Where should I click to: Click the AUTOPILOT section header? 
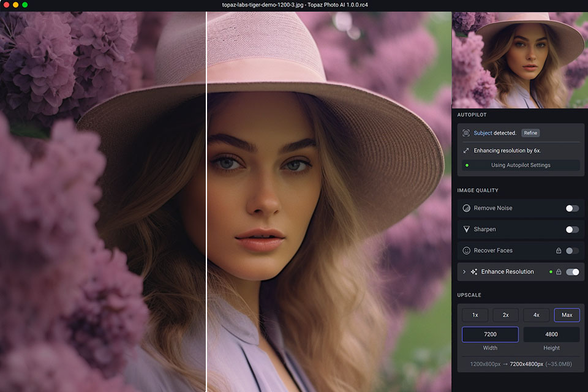[472, 115]
